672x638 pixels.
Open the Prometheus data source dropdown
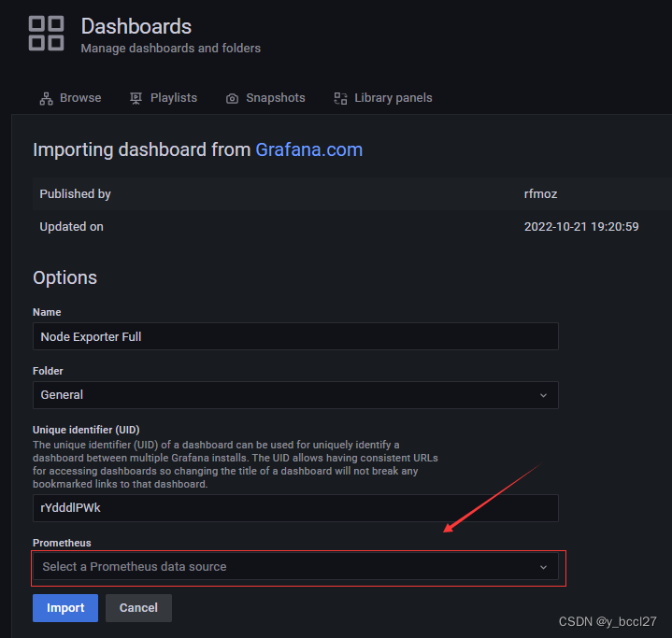[295, 566]
